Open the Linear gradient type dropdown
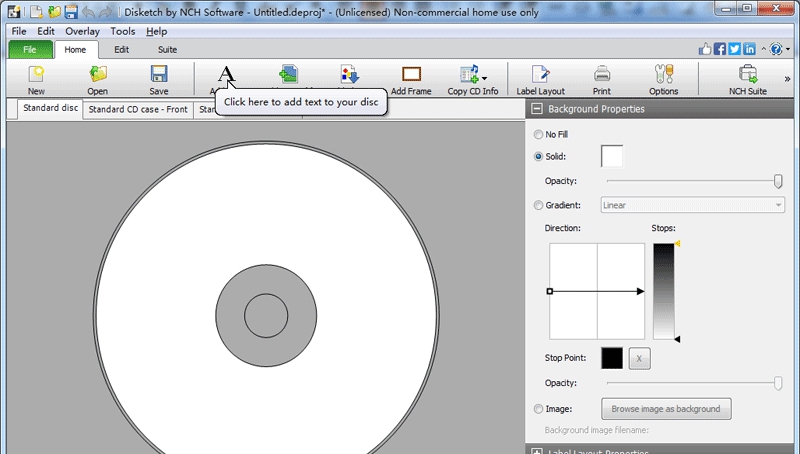 692,205
